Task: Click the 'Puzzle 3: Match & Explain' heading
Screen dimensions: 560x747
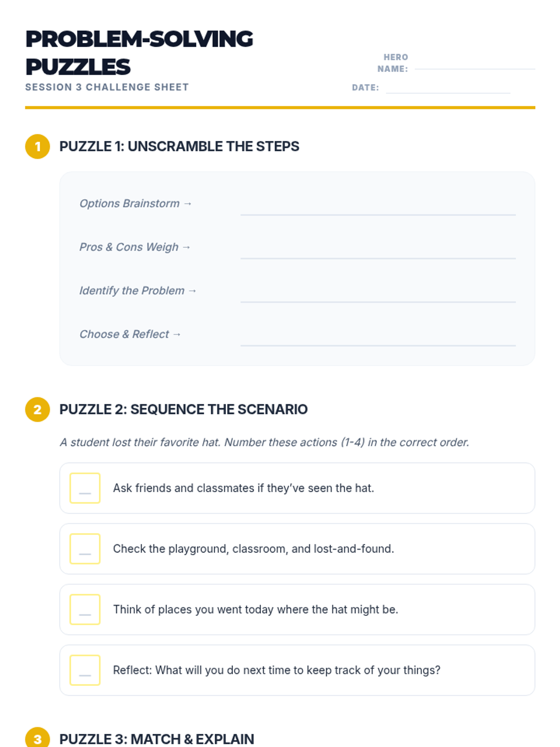Action: coord(157,739)
